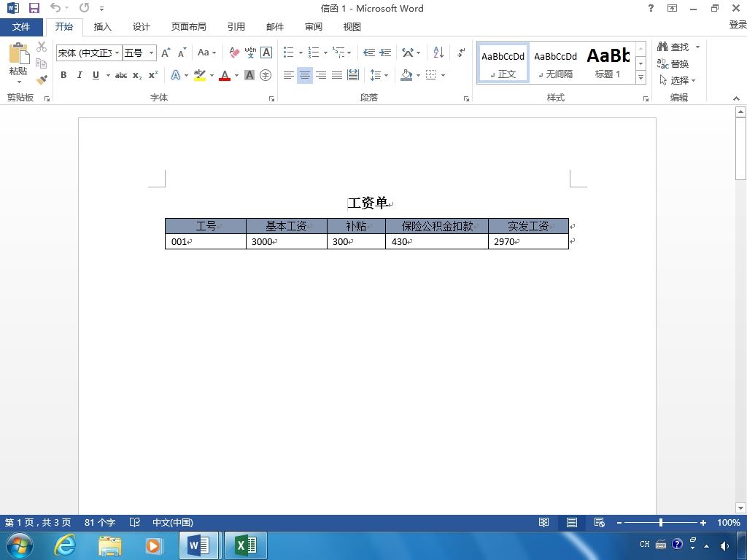747x560 pixels.
Task: Open the Replace tool
Action: click(673, 64)
